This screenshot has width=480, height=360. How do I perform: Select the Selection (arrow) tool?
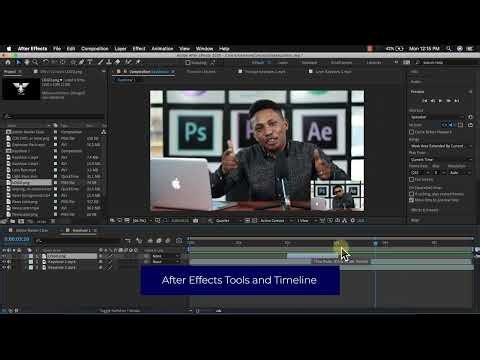[18, 62]
